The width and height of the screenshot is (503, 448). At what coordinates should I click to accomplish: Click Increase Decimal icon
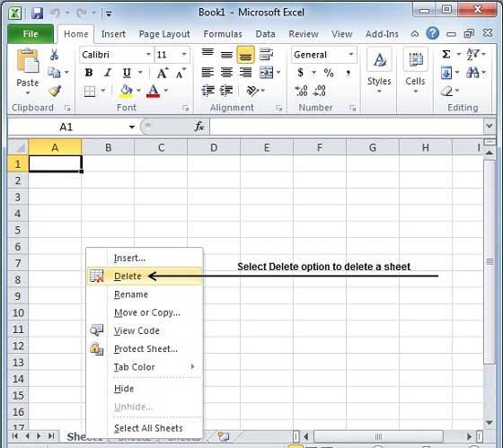point(301,91)
